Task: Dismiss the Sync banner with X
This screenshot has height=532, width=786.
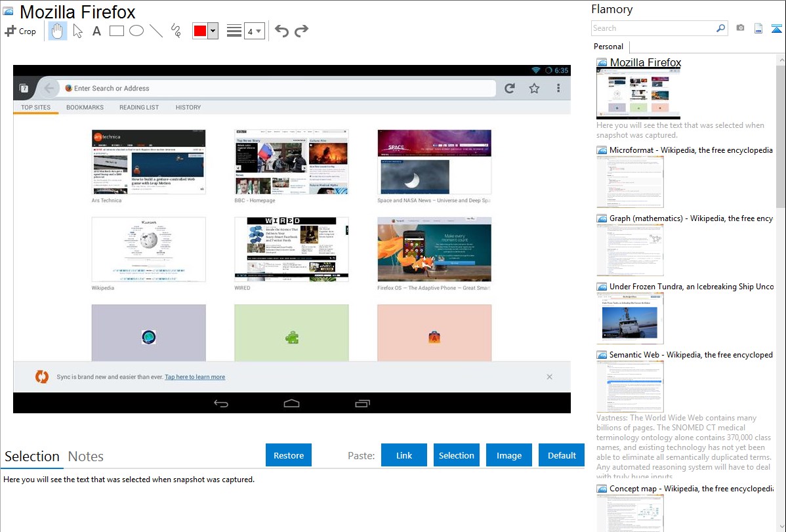Action: pyautogui.click(x=549, y=377)
